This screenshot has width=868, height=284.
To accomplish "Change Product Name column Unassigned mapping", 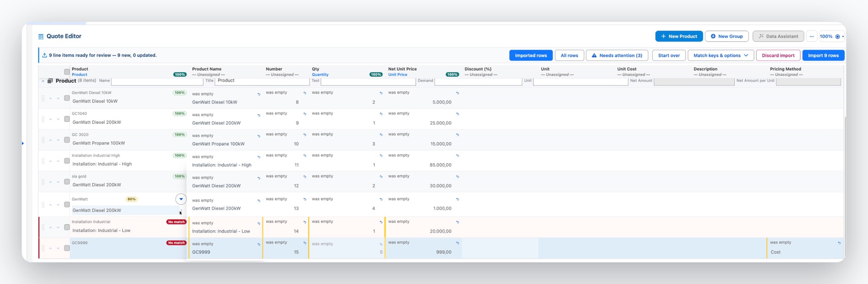I will tap(208, 75).
